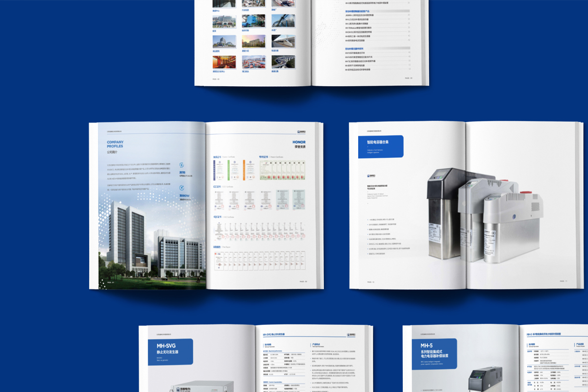Click the hospital building thumbnail photo
Image resolution: width=588 pixels, height=392 pixels.
[224, 21]
